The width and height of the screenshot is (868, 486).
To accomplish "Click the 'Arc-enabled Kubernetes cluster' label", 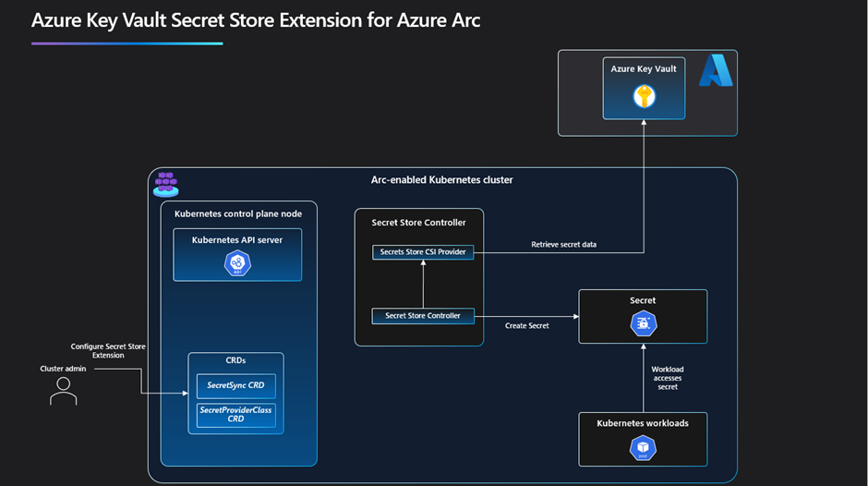I will point(441,180).
